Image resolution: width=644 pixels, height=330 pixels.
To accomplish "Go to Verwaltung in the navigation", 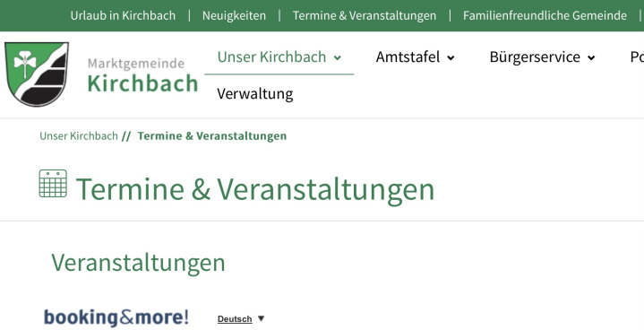I will (x=255, y=93).
